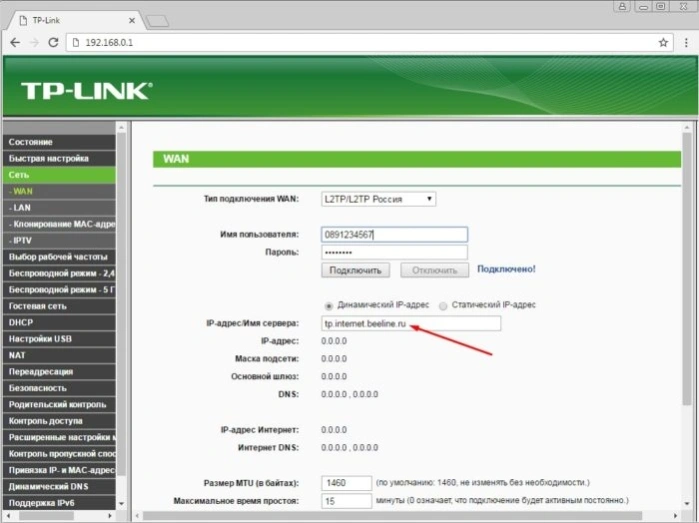
Task: Click the browser forward arrow
Action: 34,42
